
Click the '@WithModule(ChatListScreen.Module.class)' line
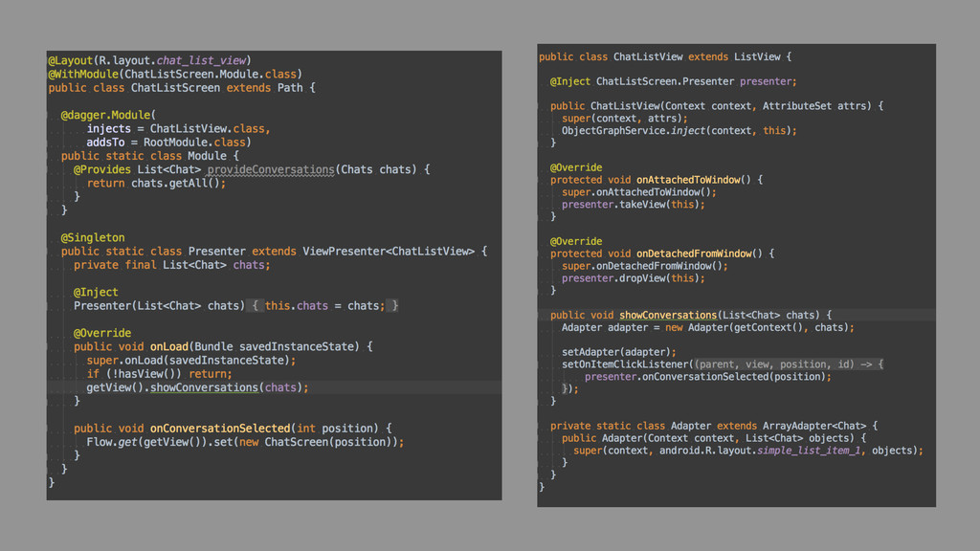[x=175, y=75]
